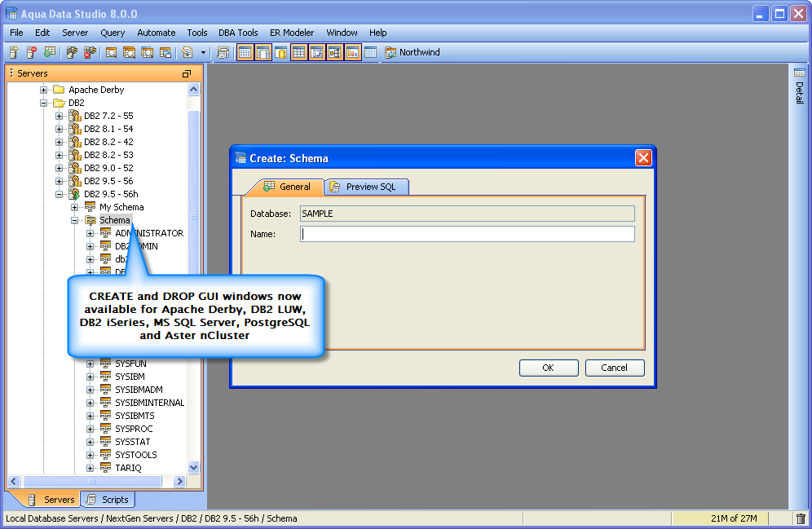Click the Unregister Server icon with red minus
Image resolution: width=812 pixels, height=529 pixels.
(32, 52)
